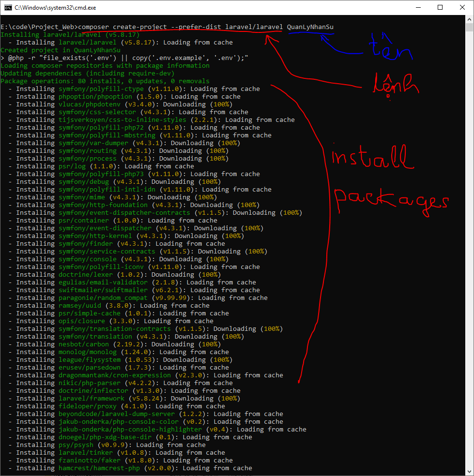Click 'Updating dependencies (including require-dev)' line
The image size is (474, 476).
tap(88, 74)
